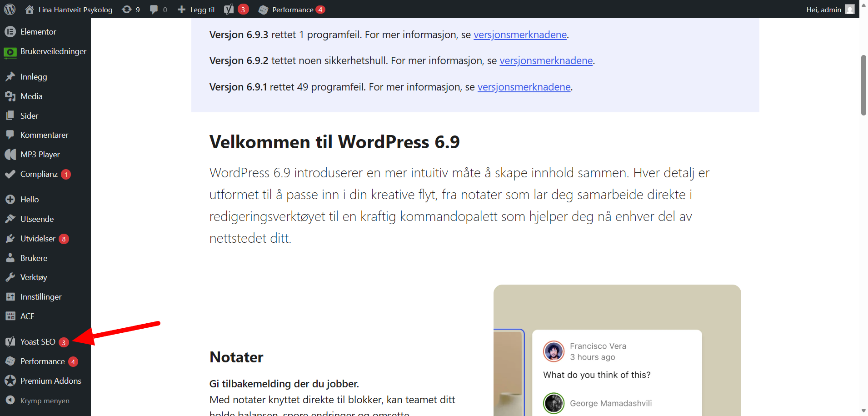868x416 pixels.
Task: Open the Yoast SEO icon in the top bar
Action: pos(229,9)
